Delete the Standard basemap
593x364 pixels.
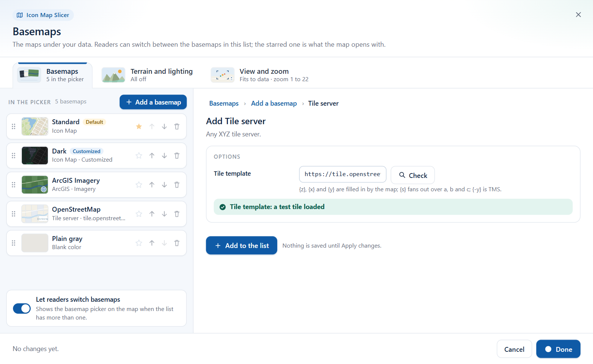177,126
